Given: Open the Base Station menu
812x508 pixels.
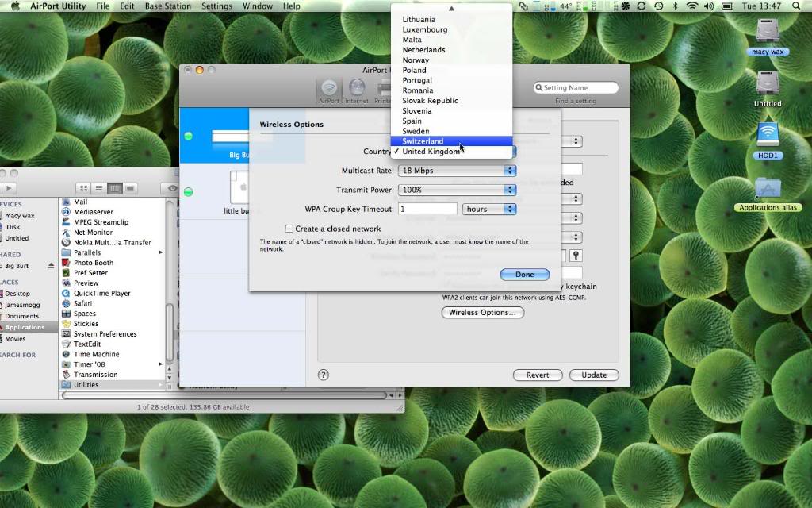Looking at the screenshot, I should pyautogui.click(x=168, y=6).
